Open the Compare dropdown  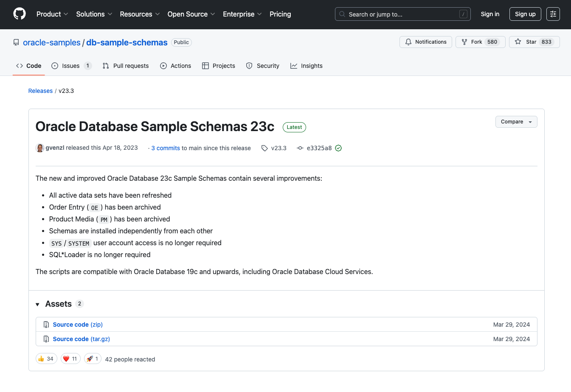(516, 122)
